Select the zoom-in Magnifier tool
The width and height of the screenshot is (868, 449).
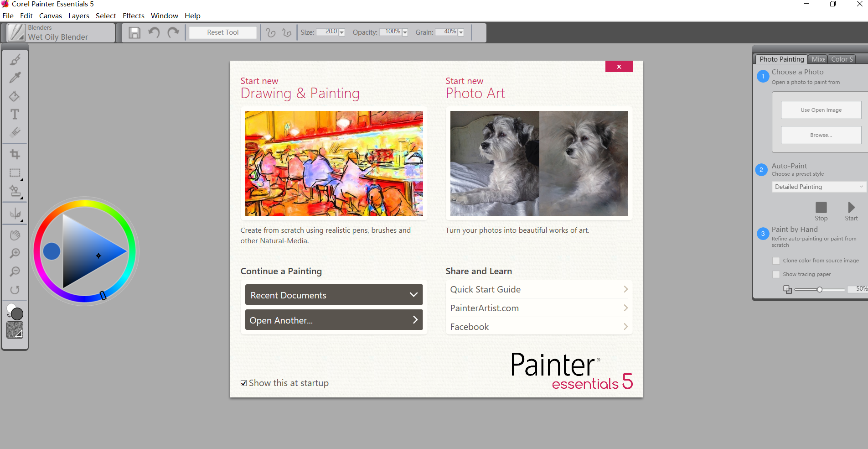15,253
